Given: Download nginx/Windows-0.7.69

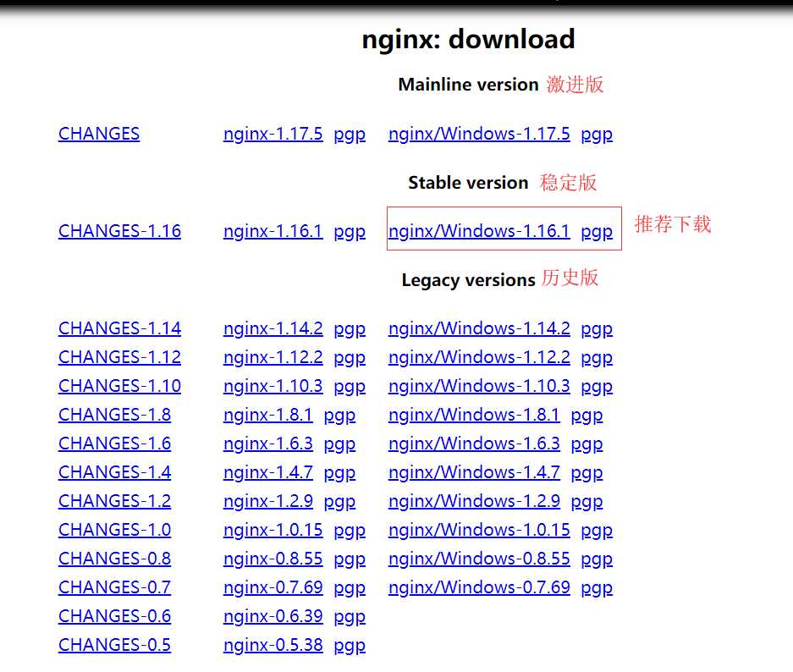Looking at the screenshot, I should point(479,588).
